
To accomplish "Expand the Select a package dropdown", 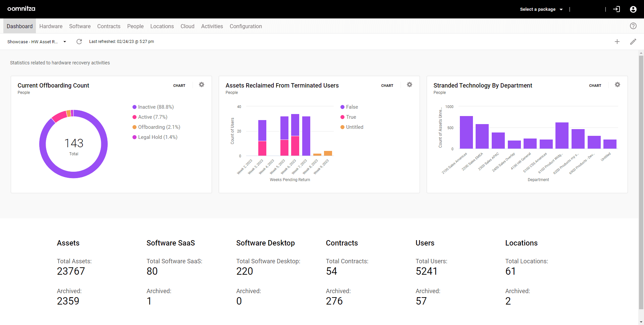I will 541,9.
